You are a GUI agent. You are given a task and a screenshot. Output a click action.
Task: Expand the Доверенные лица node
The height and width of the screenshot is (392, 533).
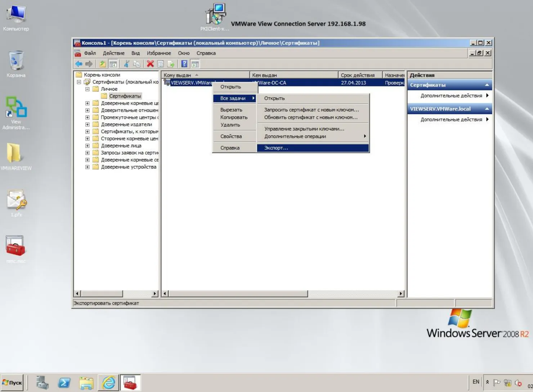click(88, 146)
